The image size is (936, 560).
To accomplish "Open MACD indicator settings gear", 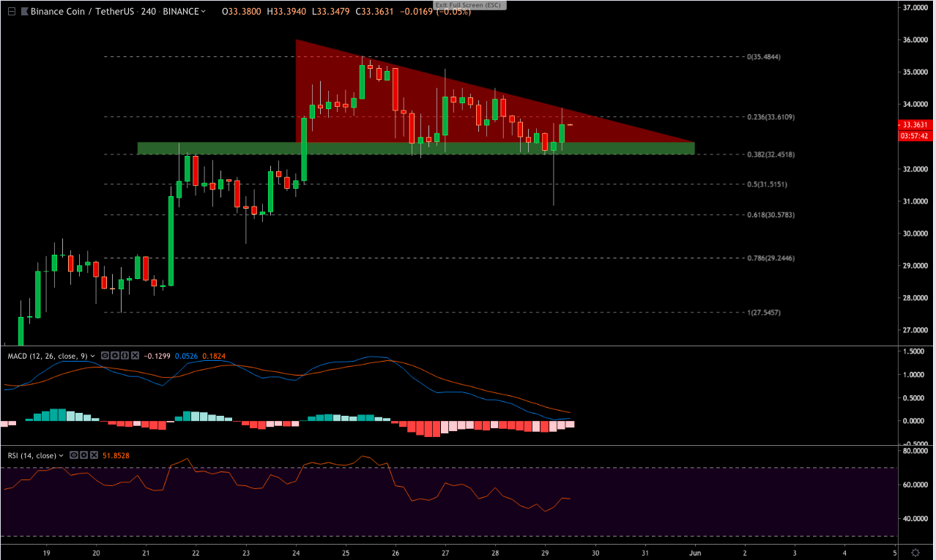I will [x=115, y=356].
